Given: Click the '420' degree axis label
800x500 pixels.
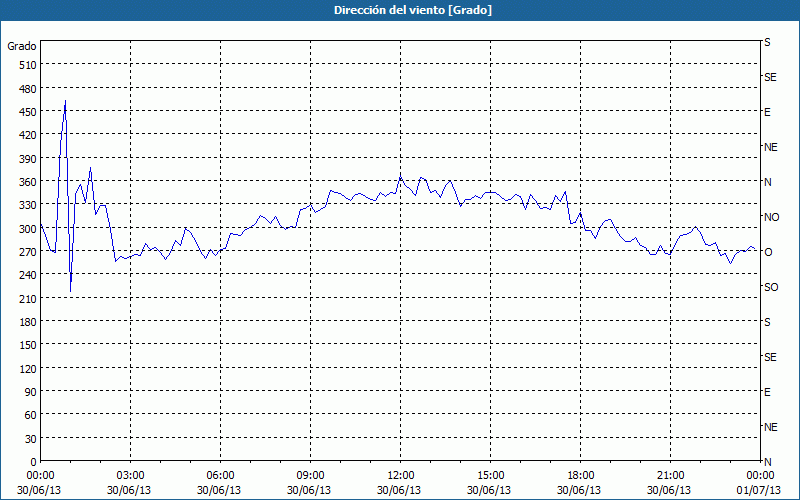Looking at the screenshot, I should click(29, 135).
